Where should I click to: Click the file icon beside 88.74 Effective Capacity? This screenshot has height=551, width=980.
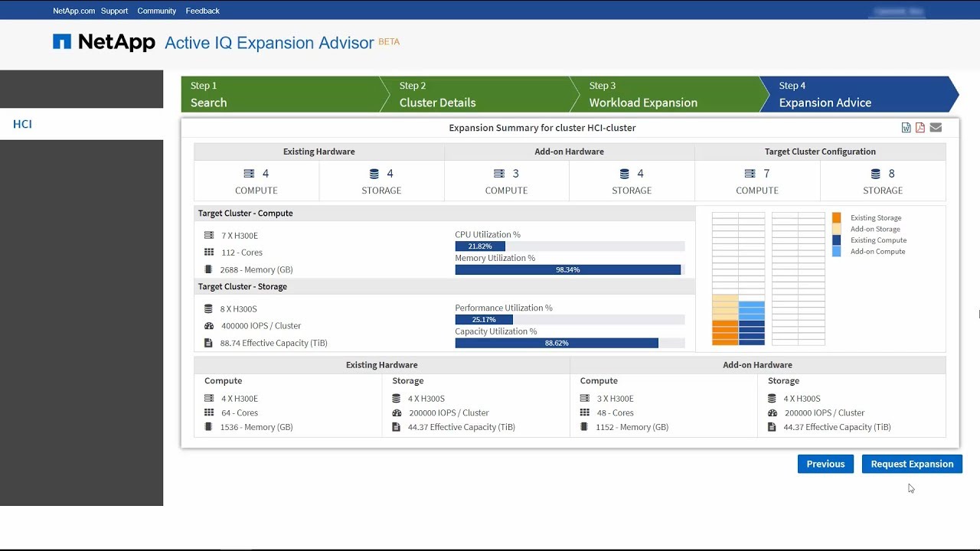[208, 343]
